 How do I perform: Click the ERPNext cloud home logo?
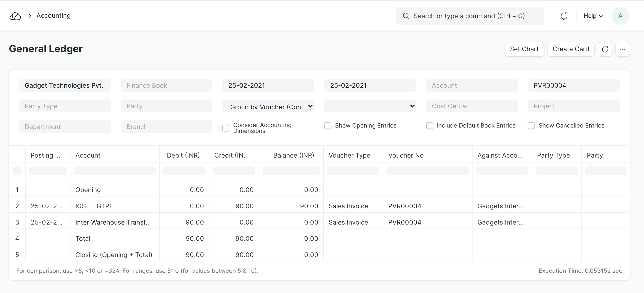coord(15,16)
